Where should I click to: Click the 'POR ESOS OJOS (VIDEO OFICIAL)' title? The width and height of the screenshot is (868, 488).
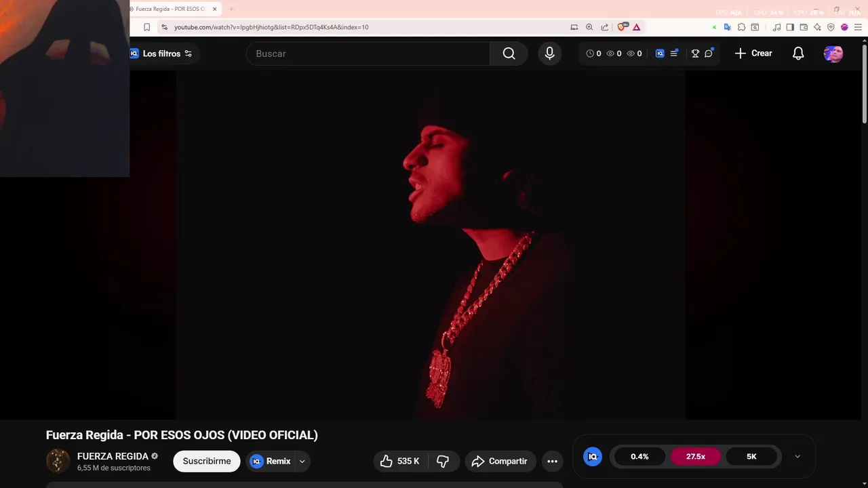click(182, 435)
